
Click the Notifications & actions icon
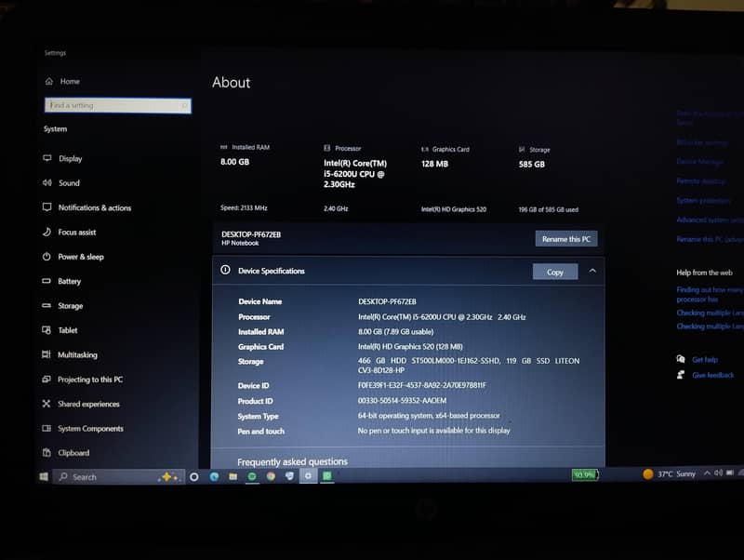pos(47,207)
